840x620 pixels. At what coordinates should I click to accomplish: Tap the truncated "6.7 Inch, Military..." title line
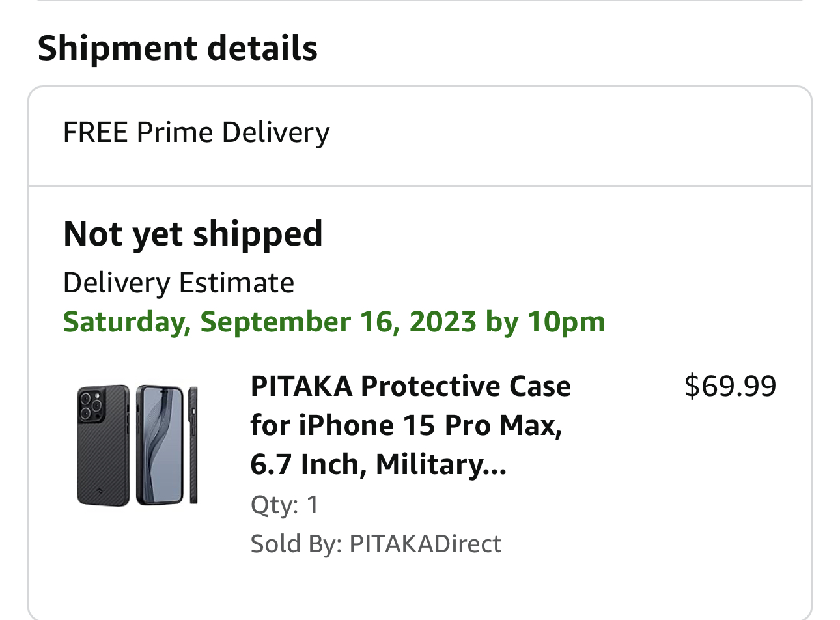pos(378,464)
